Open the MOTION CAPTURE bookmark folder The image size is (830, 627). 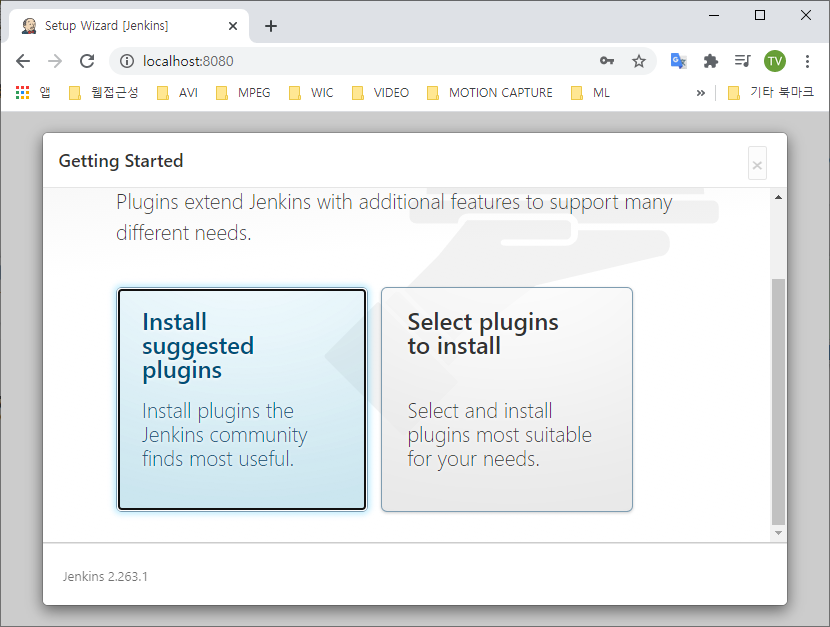490,93
